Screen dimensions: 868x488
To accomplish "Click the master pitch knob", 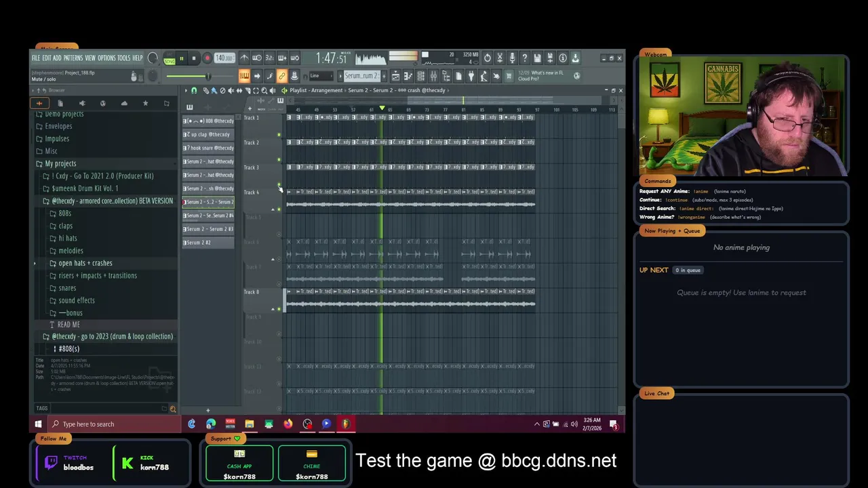I will (x=153, y=75).
